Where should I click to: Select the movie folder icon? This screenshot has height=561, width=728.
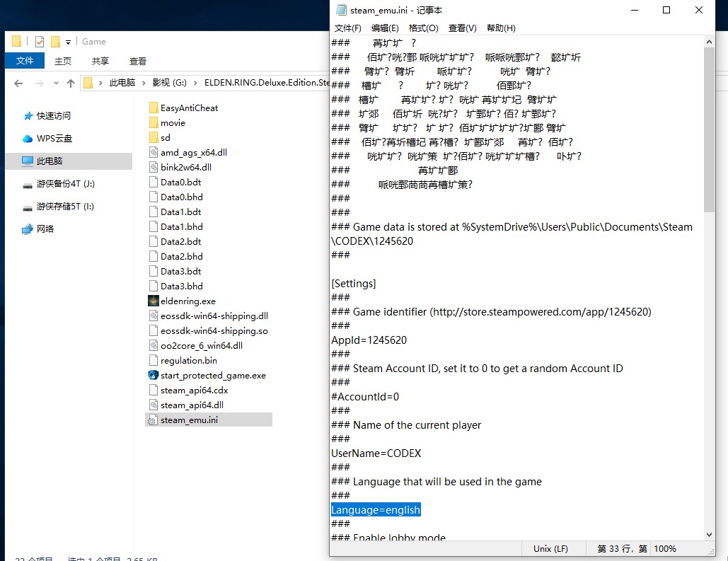coord(154,123)
